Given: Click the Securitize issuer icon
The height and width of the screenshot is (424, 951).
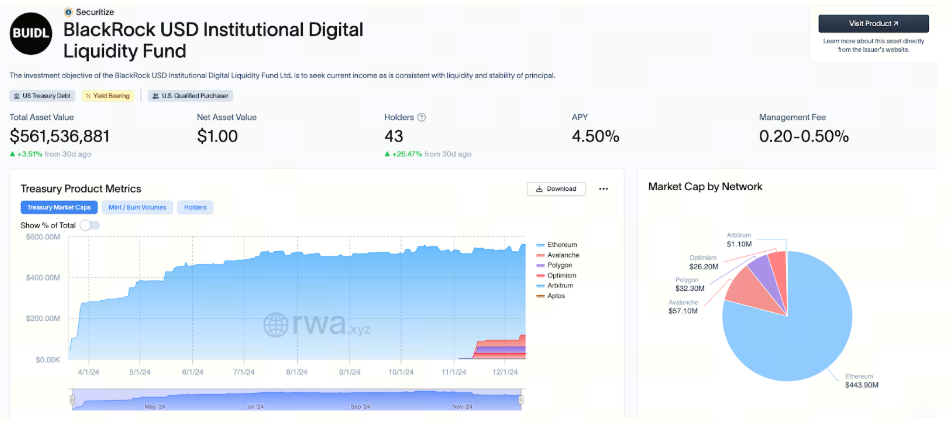Looking at the screenshot, I should [x=68, y=12].
